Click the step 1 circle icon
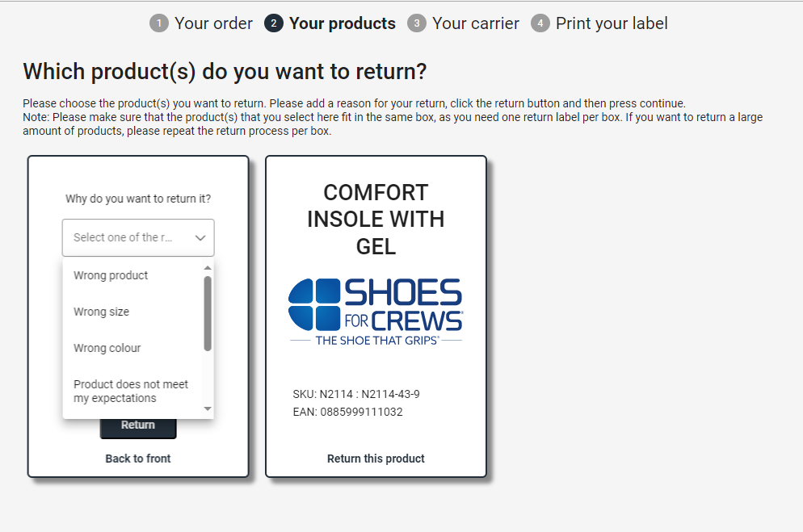803x532 pixels. pos(159,23)
